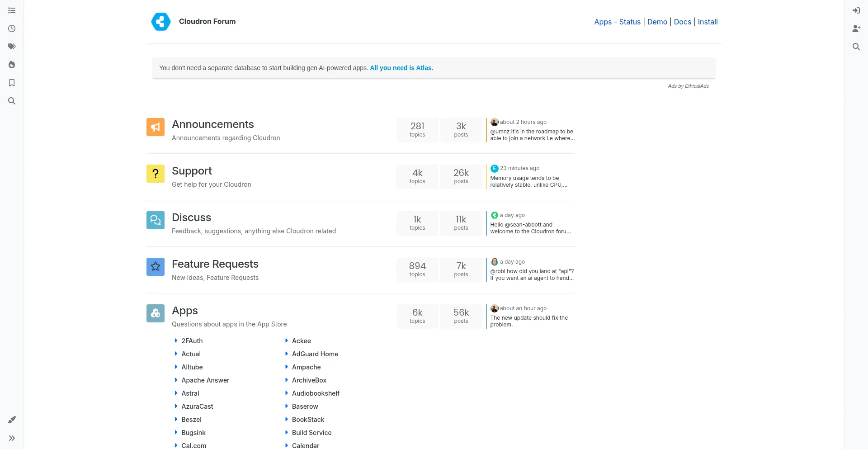Image resolution: width=868 pixels, height=449 pixels.
Task: Open the Baserow subcategory
Action: coord(305,406)
